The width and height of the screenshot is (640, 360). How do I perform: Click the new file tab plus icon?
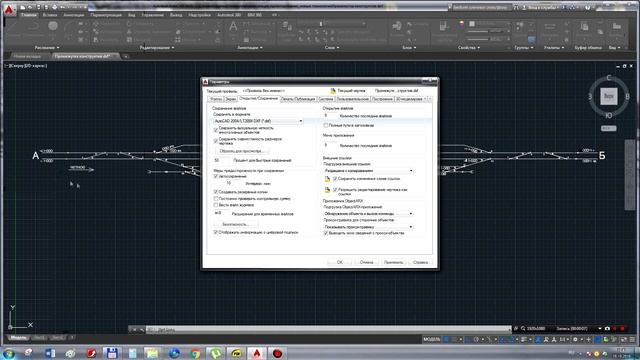pyautogui.click(x=126, y=56)
